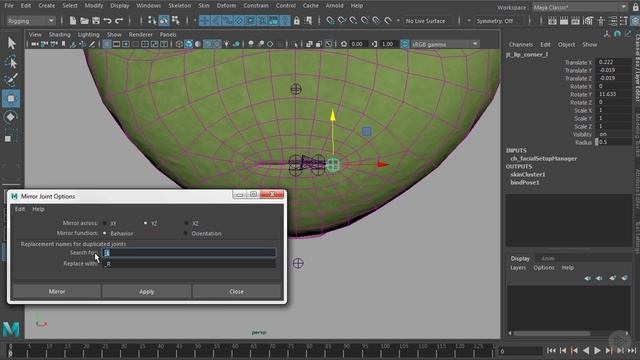Toggle the film gate icon
Screen dimensions: 640x360
click(116, 44)
